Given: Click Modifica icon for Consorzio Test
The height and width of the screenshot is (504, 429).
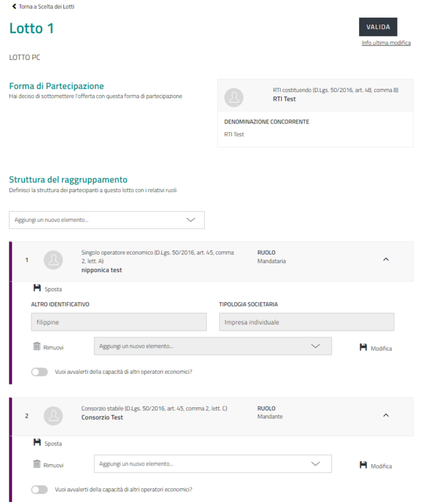Looking at the screenshot, I should (x=363, y=465).
